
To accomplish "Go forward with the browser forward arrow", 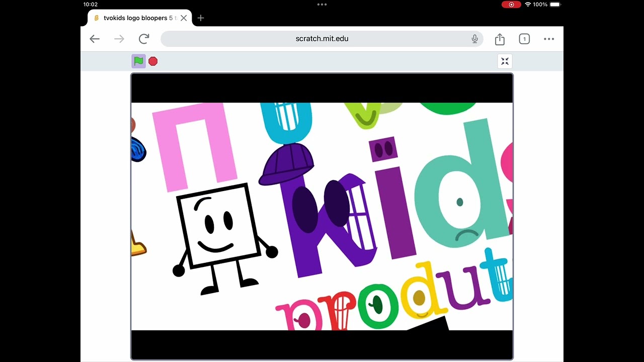I will 119,39.
